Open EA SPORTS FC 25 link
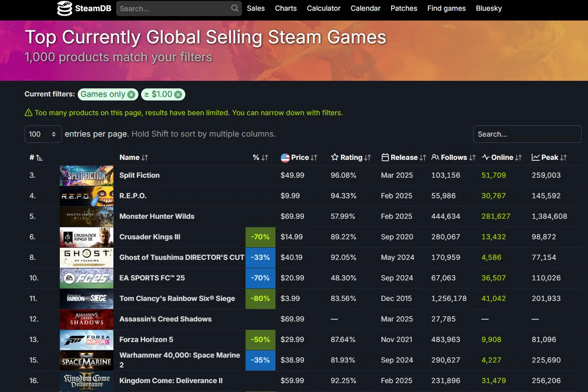The width and height of the screenshot is (588, 392). click(152, 278)
